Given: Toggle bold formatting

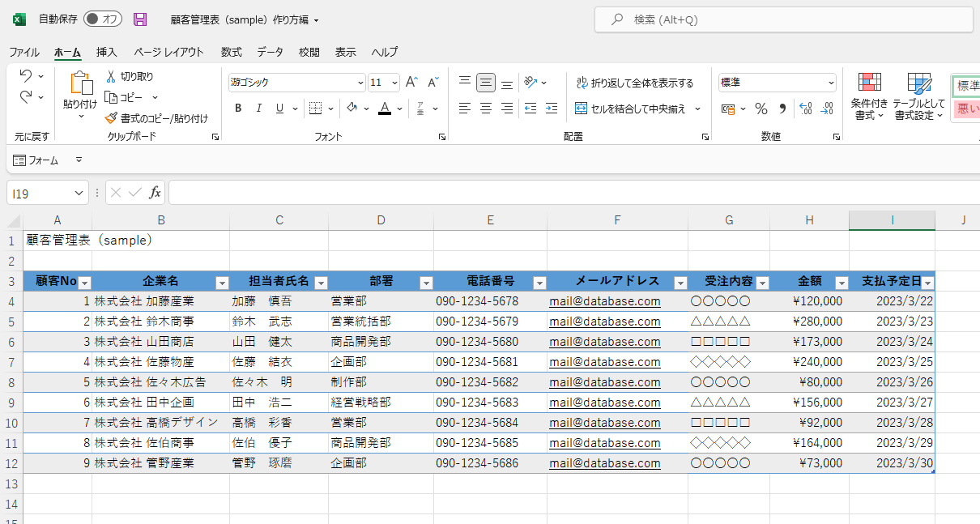Looking at the screenshot, I should pos(238,109).
